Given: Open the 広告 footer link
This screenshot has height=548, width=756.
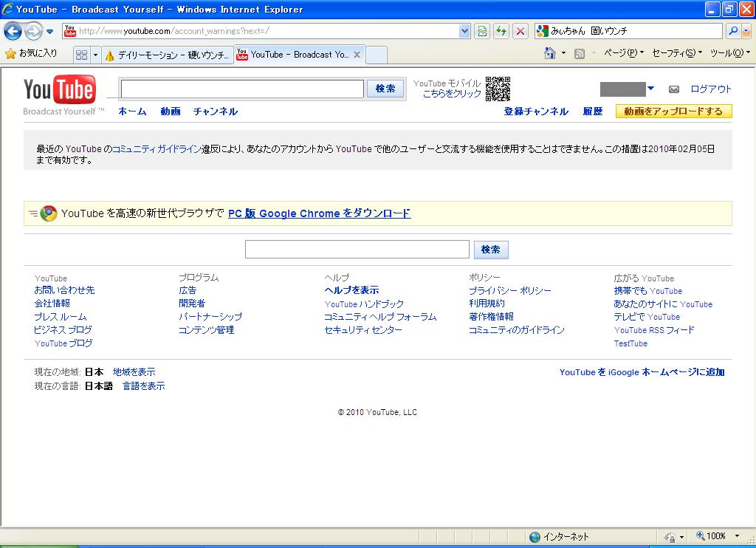Looking at the screenshot, I should [188, 290].
